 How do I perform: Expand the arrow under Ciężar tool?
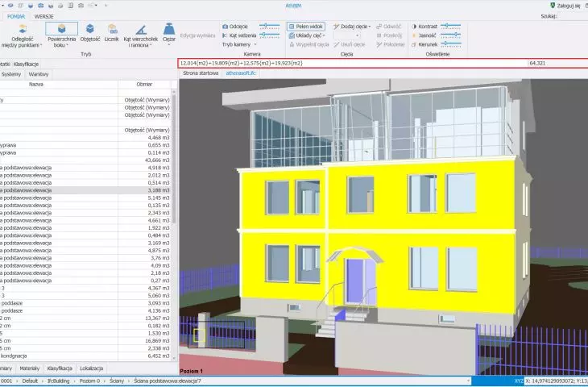[169, 45]
